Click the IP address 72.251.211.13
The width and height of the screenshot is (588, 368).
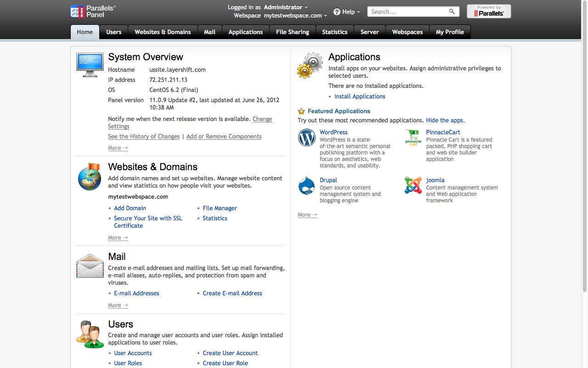[x=168, y=80]
